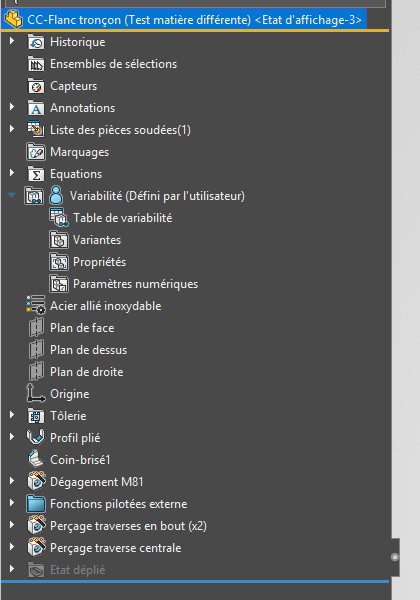Image resolution: width=420 pixels, height=600 pixels.
Task: Collapse the Variabilité node
Action: pyautogui.click(x=12, y=196)
